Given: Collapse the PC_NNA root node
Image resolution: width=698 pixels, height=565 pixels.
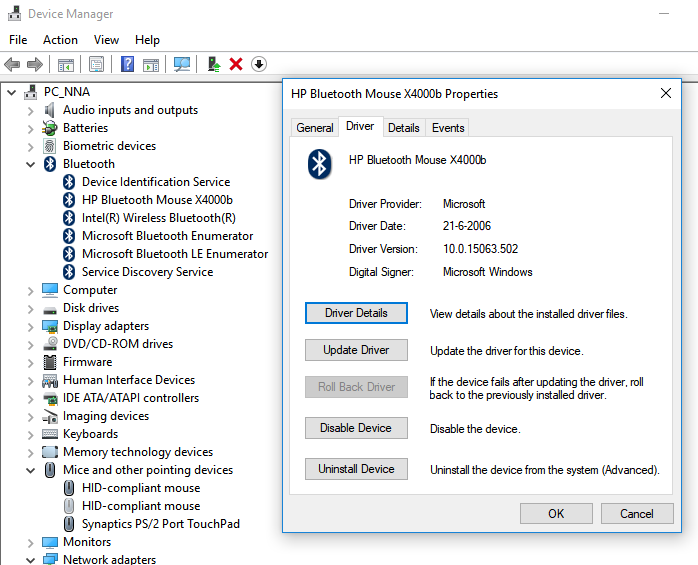Looking at the screenshot, I should (x=12, y=93).
